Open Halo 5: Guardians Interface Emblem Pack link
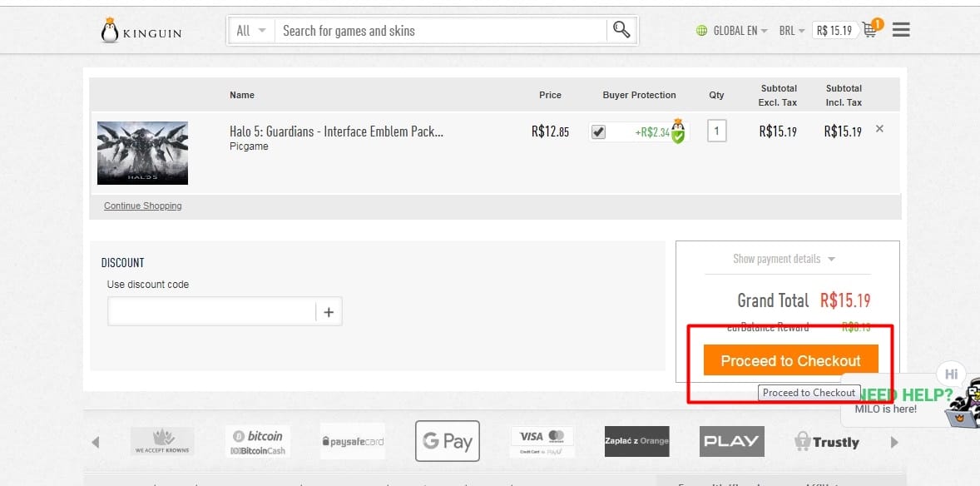Viewport: 980px width, 486px height. point(336,132)
